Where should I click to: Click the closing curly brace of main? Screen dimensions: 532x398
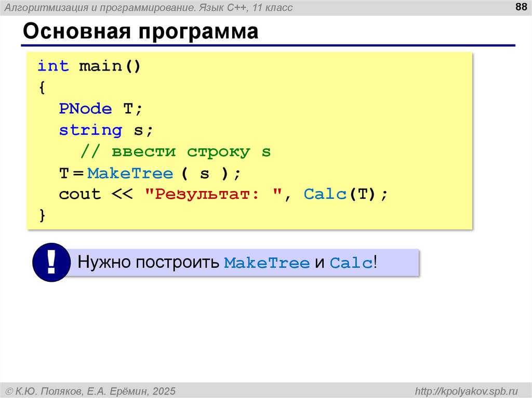42,216
